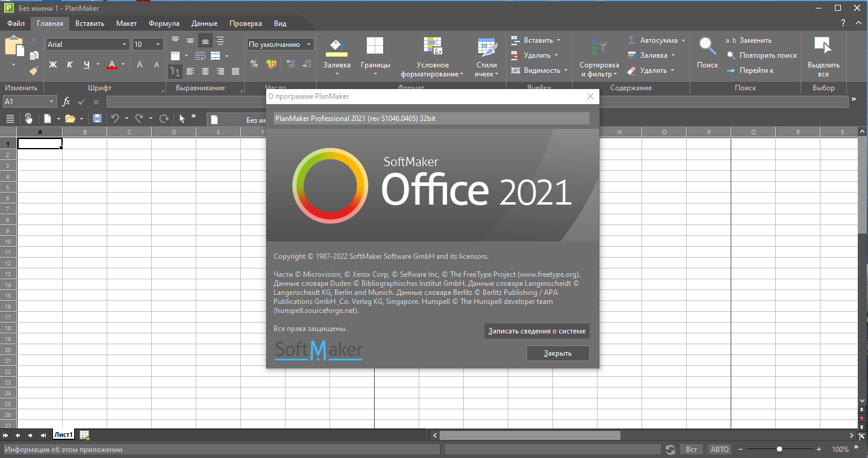Image resolution: width=868 pixels, height=458 pixels.
Task: Click the zoom slider handle in status bar
Action: [779, 449]
